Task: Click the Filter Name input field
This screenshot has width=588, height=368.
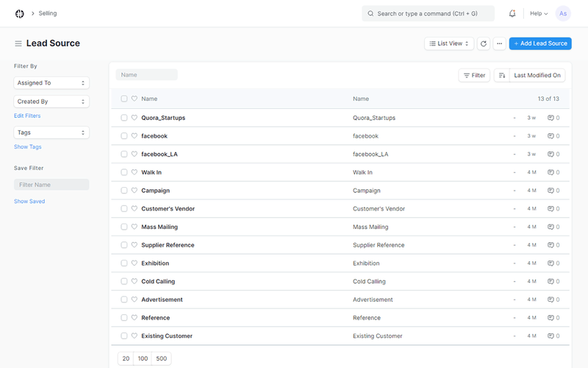Action: [51, 185]
